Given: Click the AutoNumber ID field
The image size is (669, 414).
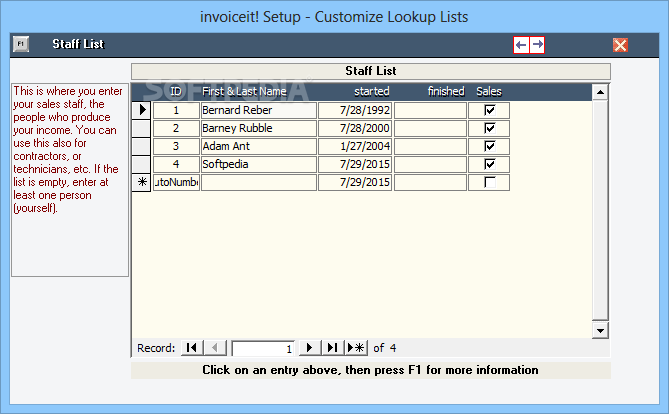Looking at the screenshot, I should (176, 182).
